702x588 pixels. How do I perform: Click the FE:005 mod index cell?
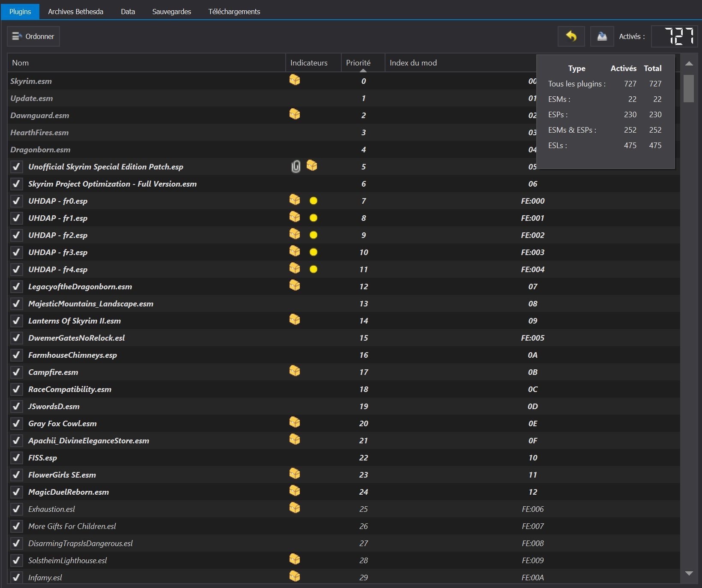click(532, 338)
